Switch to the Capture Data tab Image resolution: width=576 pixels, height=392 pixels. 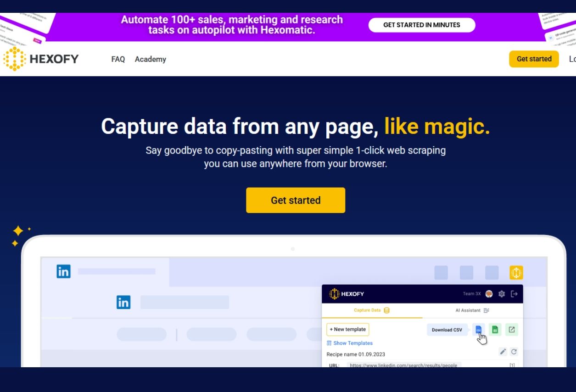tap(371, 310)
